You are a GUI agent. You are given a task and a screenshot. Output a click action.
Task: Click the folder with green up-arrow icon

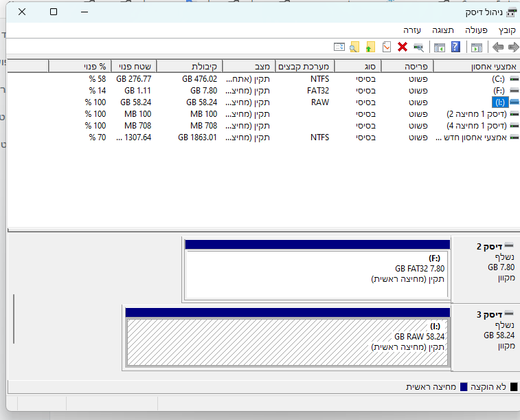pyautogui.click(x=370, y=47)
